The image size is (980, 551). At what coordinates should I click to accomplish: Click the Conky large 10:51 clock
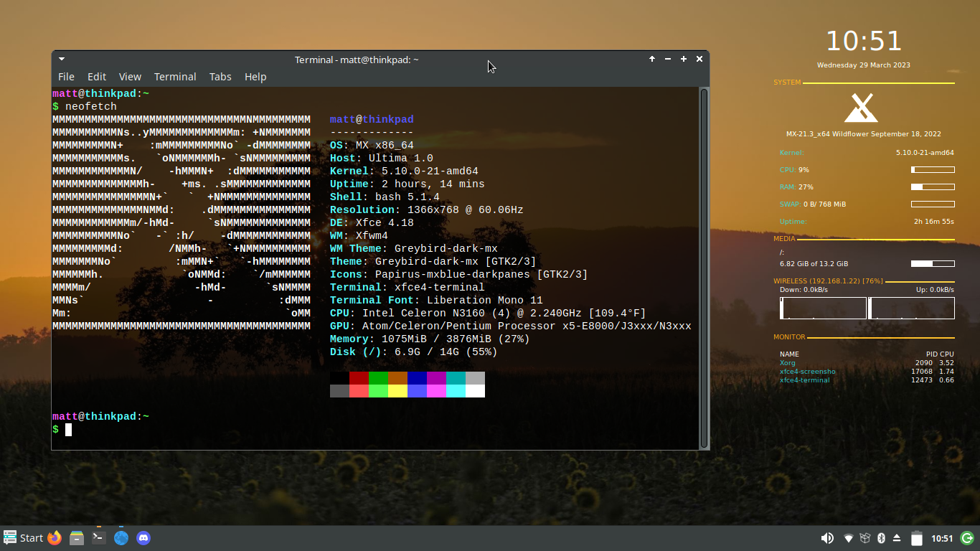click(x=864, y=41)
